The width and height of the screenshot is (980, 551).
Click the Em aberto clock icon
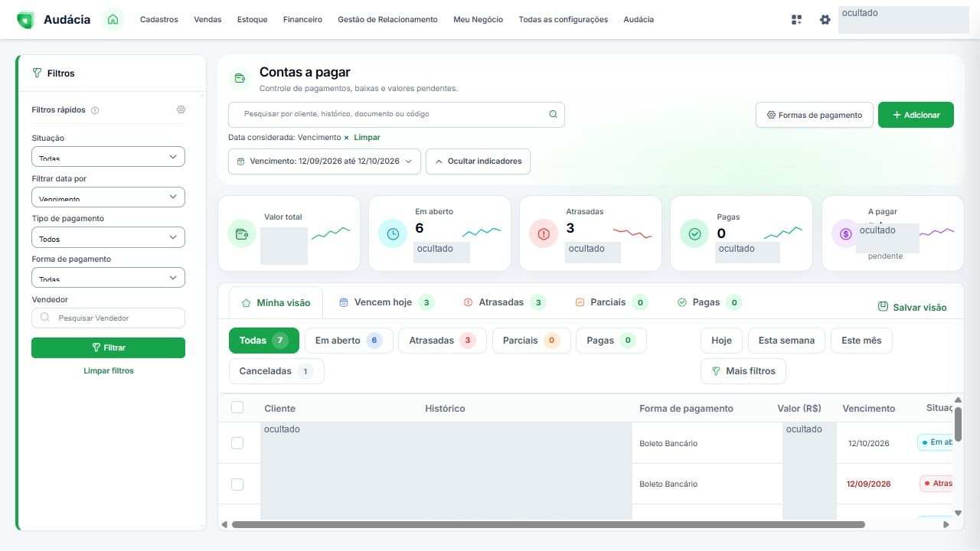393,234
